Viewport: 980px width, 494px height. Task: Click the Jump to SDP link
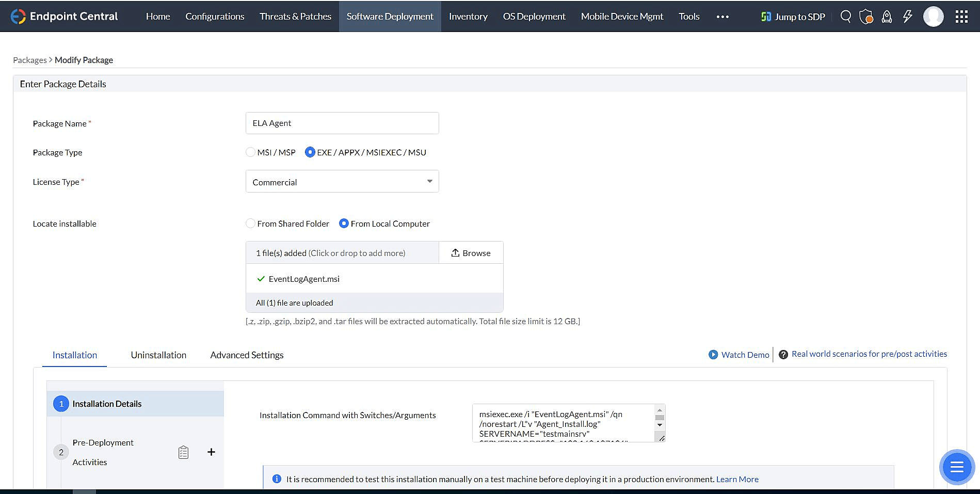point(800,17)
